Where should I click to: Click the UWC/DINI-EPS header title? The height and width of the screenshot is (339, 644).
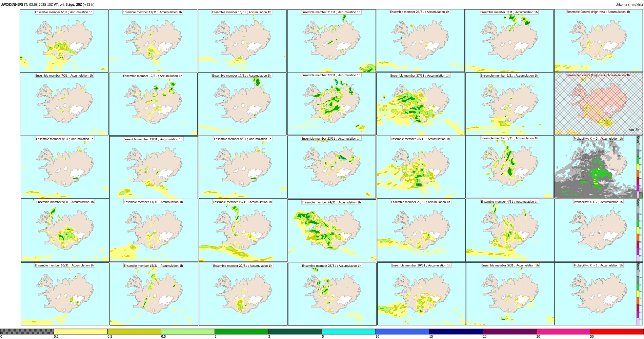[12, 4]
